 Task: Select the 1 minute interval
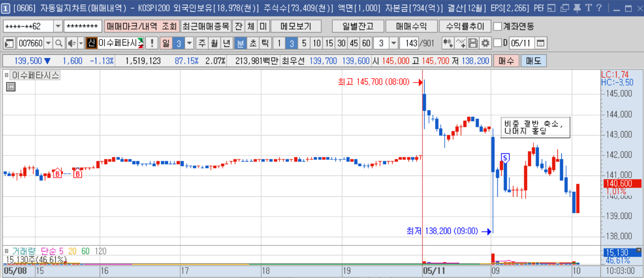279,43
